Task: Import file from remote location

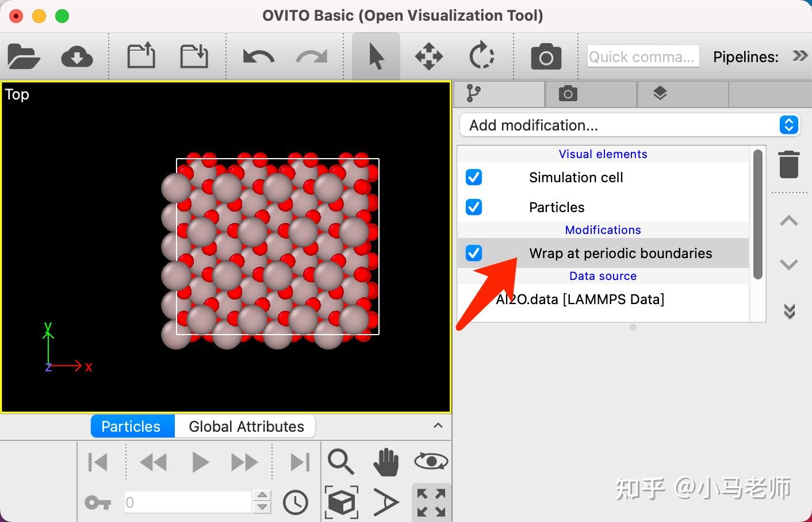Action: 77,56
